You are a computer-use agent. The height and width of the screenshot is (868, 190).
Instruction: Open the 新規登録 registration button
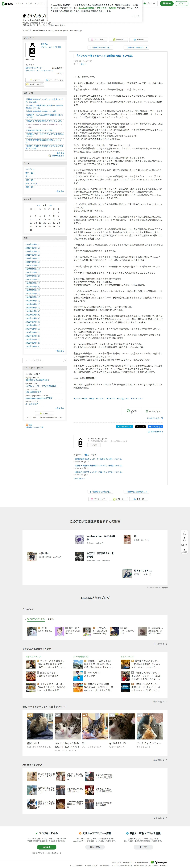click(x=166, y=3)
